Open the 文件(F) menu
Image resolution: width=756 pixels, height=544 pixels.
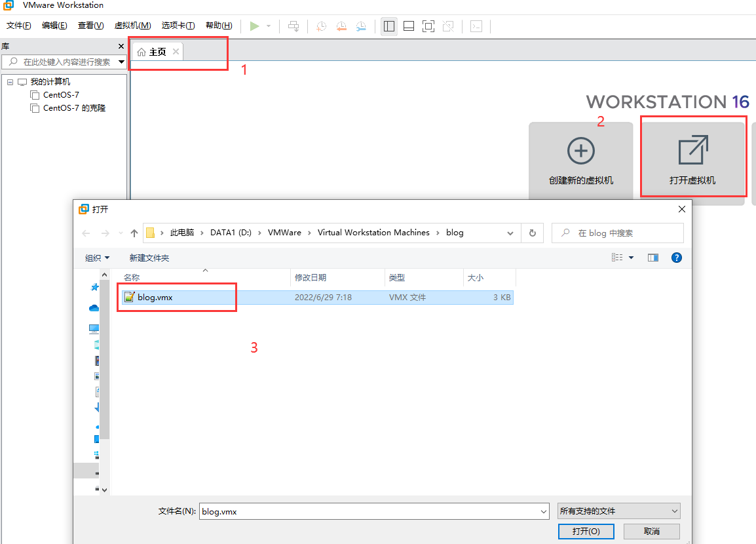[x=19, y=26]
